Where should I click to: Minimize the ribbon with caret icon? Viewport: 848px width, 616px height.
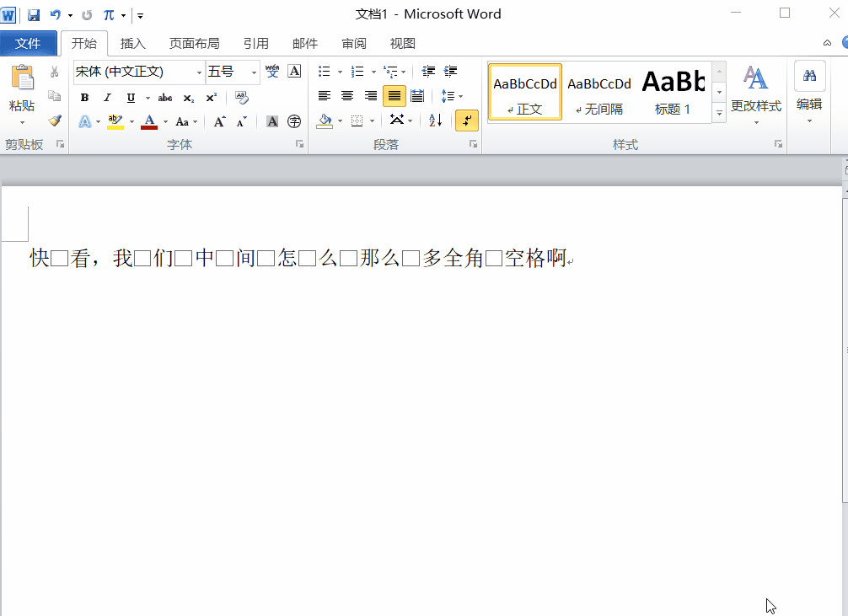827,43
